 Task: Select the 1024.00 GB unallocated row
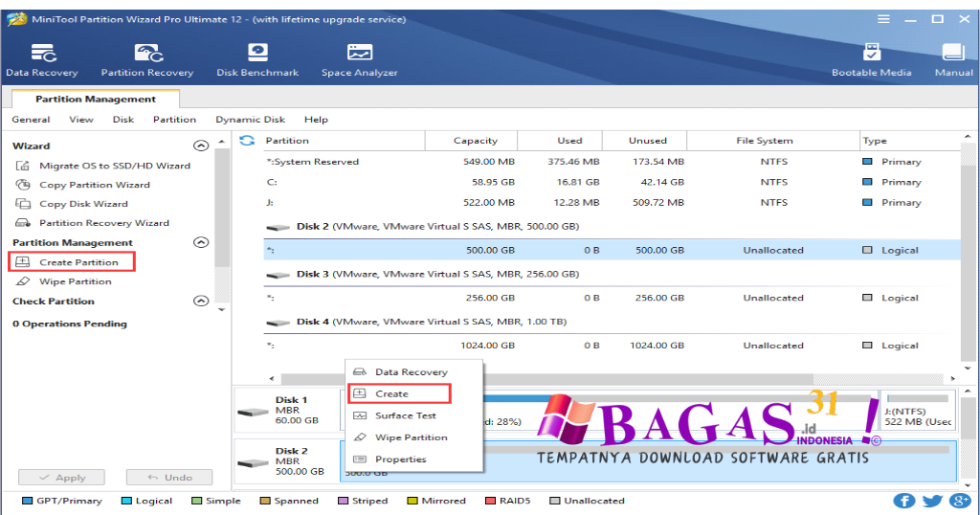612,345
